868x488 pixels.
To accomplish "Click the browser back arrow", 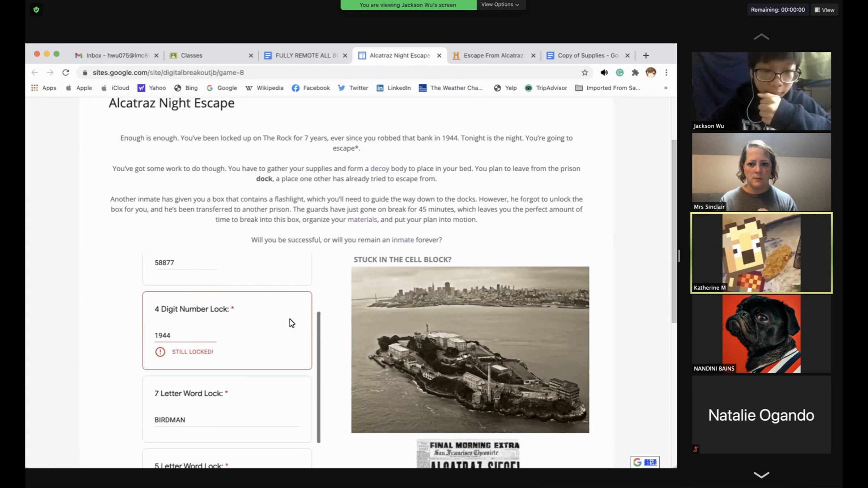I will click(x=35, y=73).
